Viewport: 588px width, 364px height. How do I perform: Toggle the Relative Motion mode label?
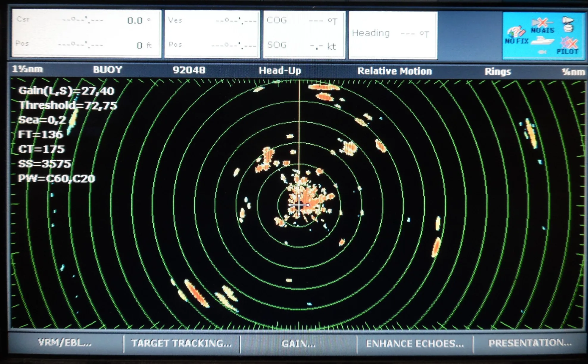tap(394, 71)
